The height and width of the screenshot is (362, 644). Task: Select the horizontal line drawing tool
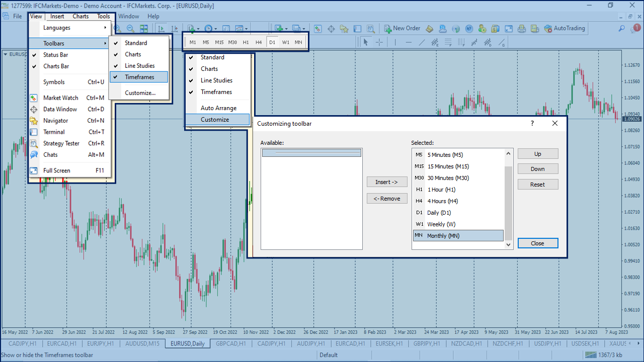click(409, 42)
